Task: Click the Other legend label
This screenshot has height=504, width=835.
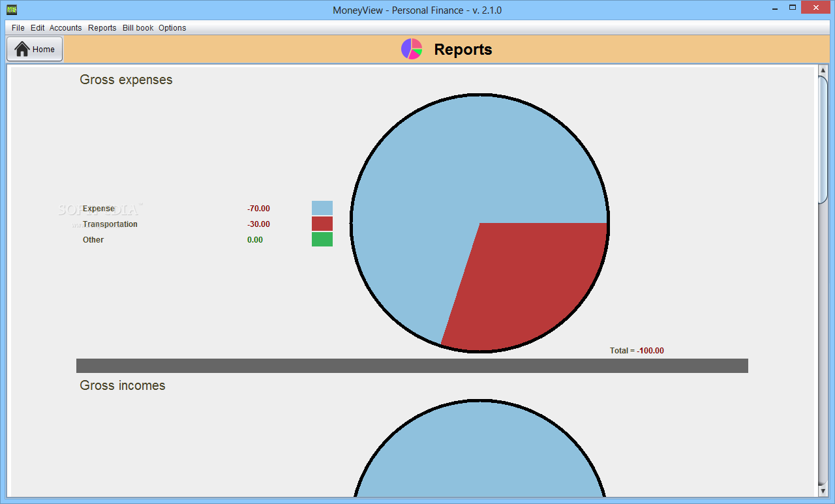Action: [93, 240]
